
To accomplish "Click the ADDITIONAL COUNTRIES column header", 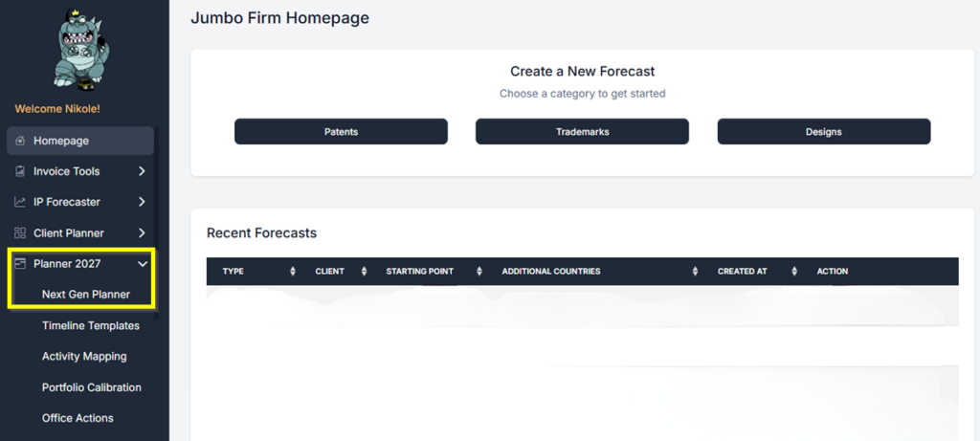I will coord(551,272).
